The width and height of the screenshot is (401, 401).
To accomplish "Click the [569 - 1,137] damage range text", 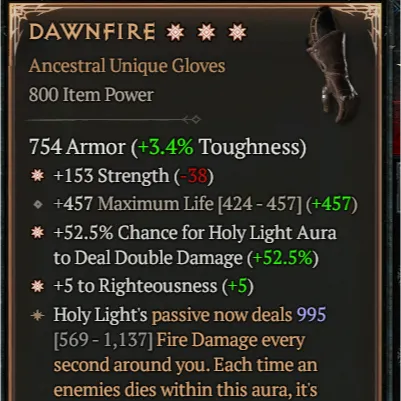I will tap(103, 340).
